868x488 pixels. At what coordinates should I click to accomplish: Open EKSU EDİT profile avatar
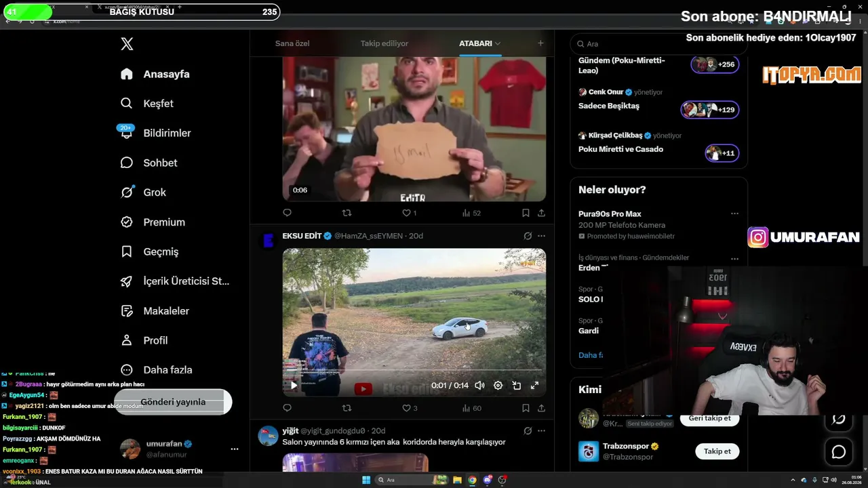coord(269,241)
